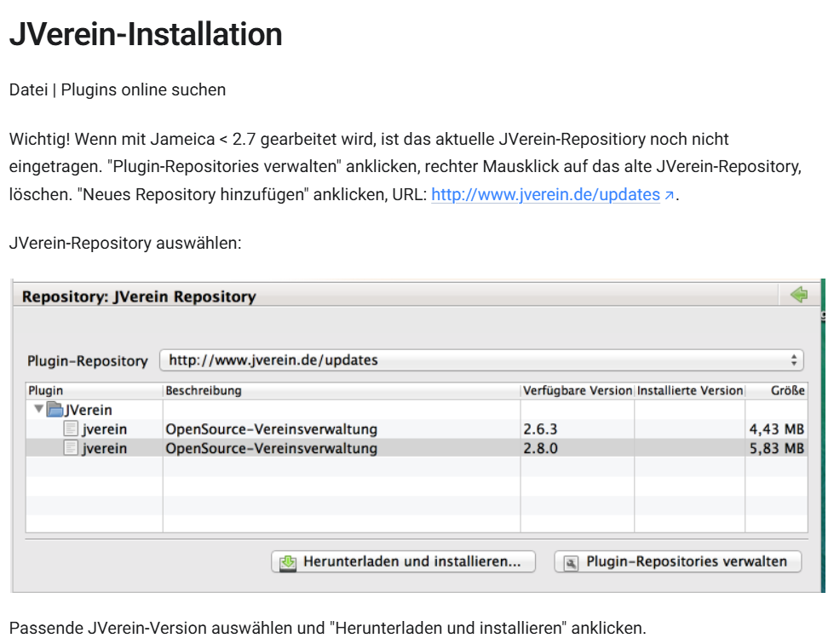
Task: Click the download icon on the Herunterladen button
Action: pos(288,562)
